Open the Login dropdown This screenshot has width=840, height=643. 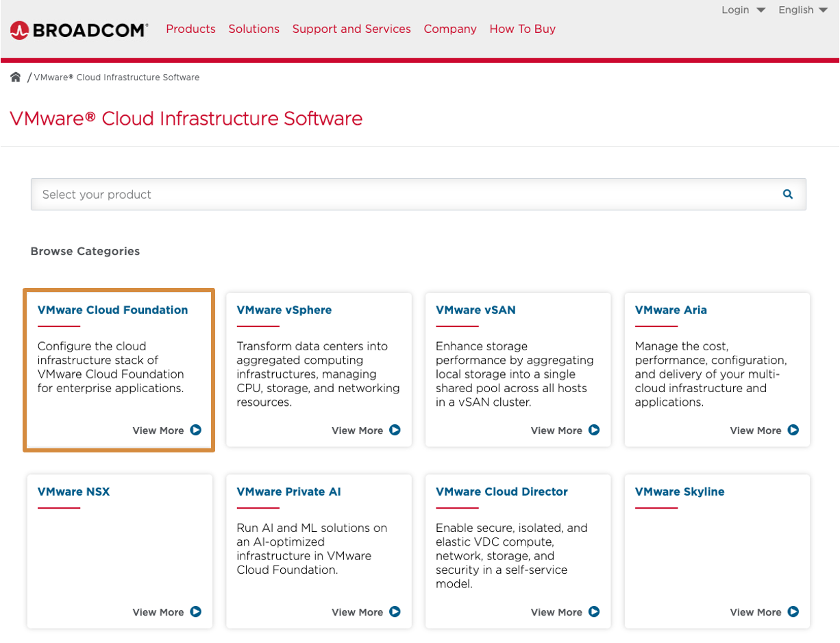(743, 10)
